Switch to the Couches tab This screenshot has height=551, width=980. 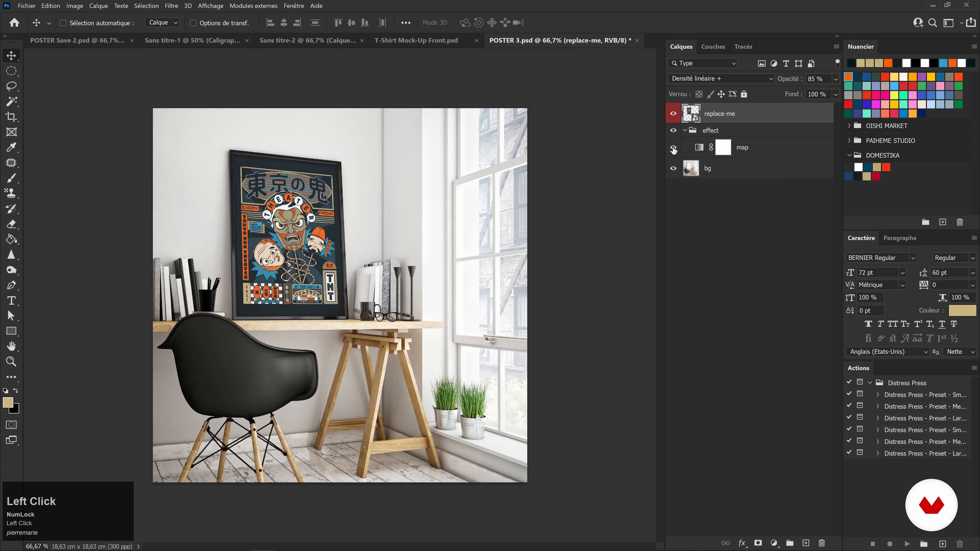point(713,47)
